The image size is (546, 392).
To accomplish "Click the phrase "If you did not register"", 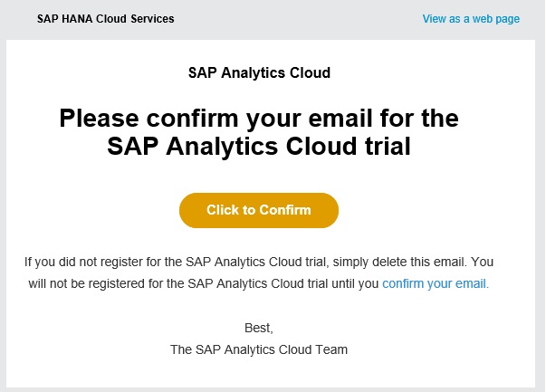I will 81,263.
